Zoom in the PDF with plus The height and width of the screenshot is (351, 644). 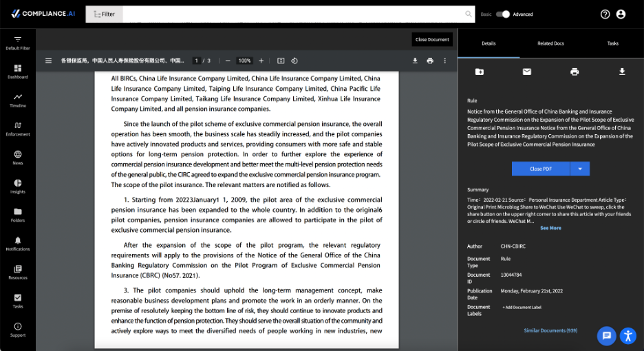261,61
